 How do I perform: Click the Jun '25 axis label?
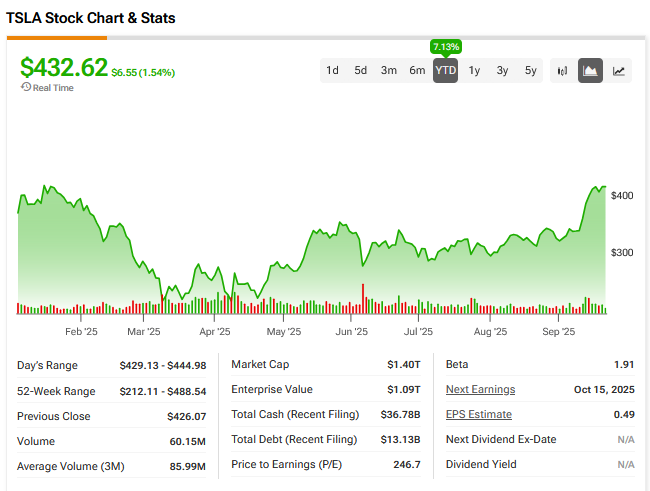coord(352,331)
